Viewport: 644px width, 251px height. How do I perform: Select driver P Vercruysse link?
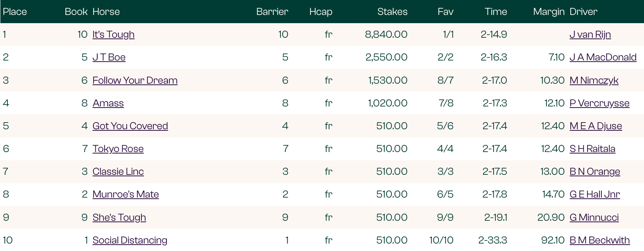(x=599, y=103)
